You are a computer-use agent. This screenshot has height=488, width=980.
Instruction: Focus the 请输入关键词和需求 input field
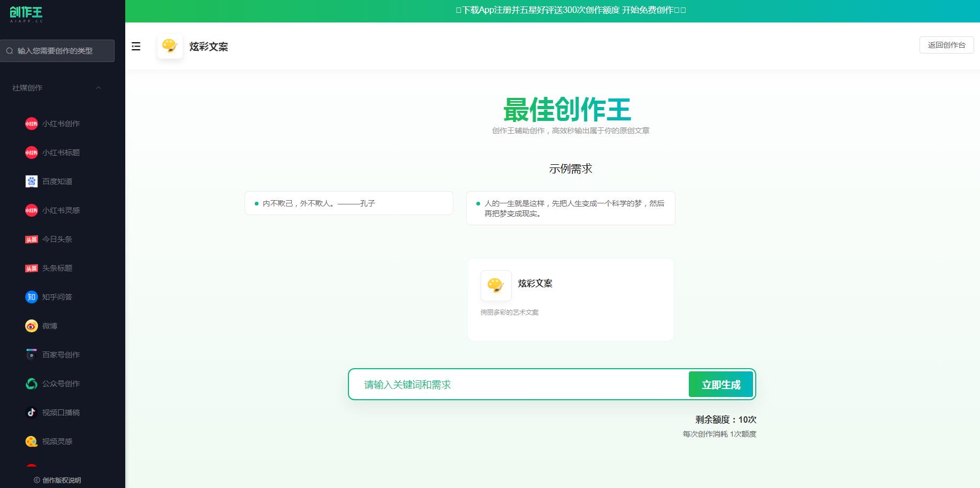[519, 384]
